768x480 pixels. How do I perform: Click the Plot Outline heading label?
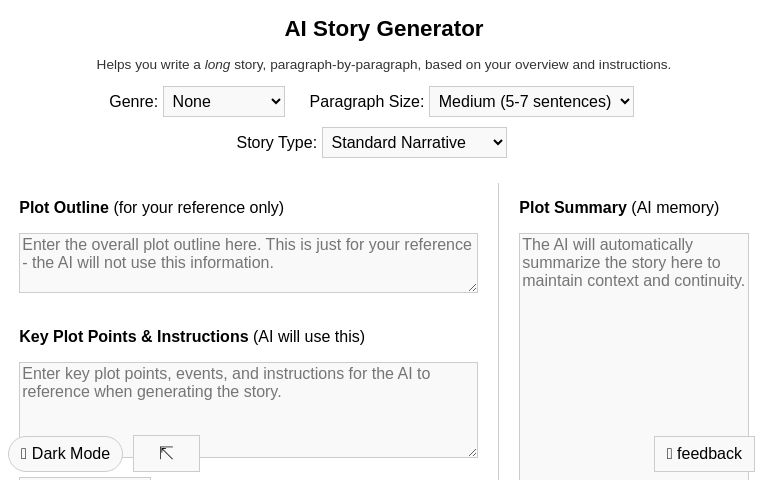click(64, 207)
